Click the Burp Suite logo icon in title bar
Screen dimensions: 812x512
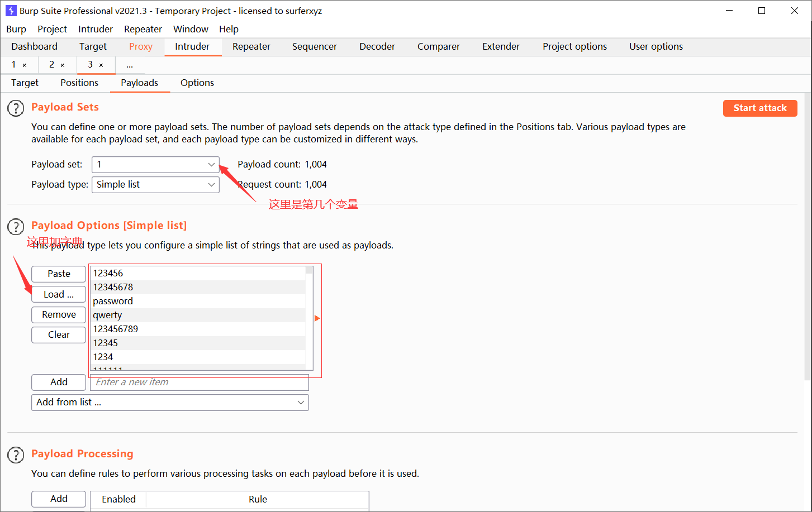click(11, 11)
